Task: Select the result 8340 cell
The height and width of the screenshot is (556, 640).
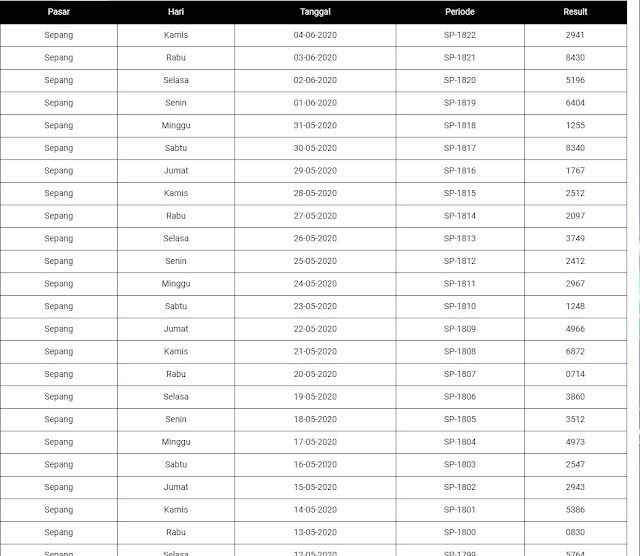Action: click(576, 148)
